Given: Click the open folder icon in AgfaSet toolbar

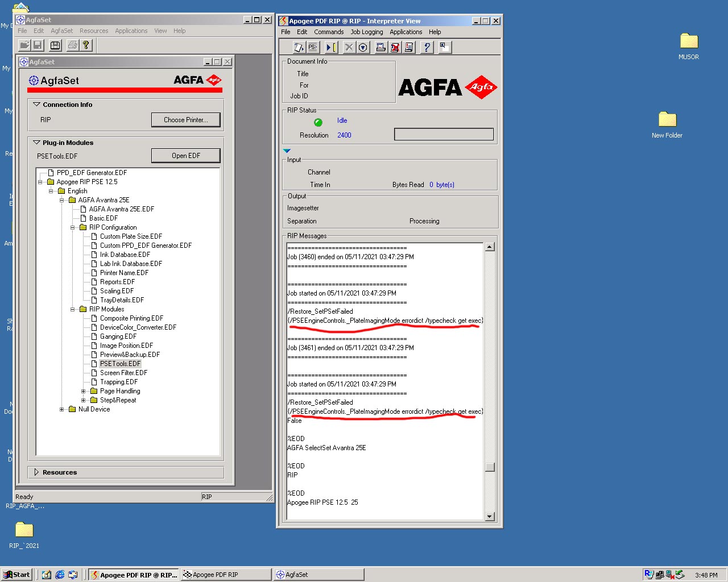Looking at the screenshot, I should pos(24,45).
